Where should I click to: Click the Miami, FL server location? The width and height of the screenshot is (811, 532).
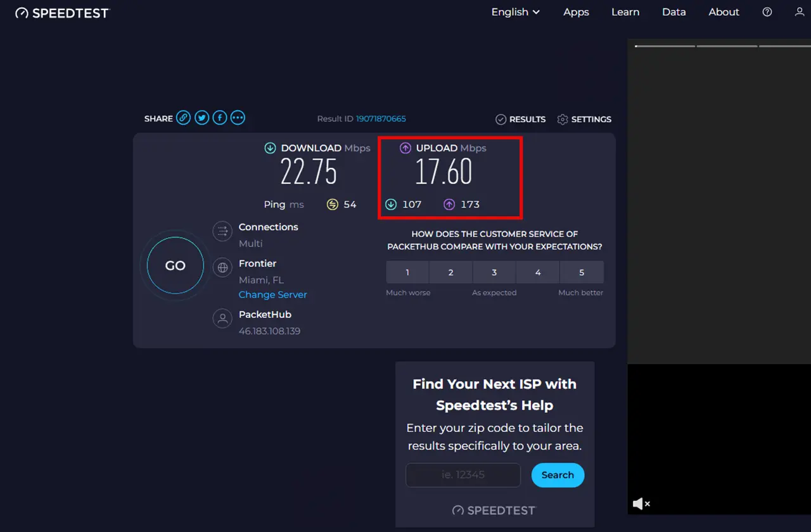click(261, 280)
